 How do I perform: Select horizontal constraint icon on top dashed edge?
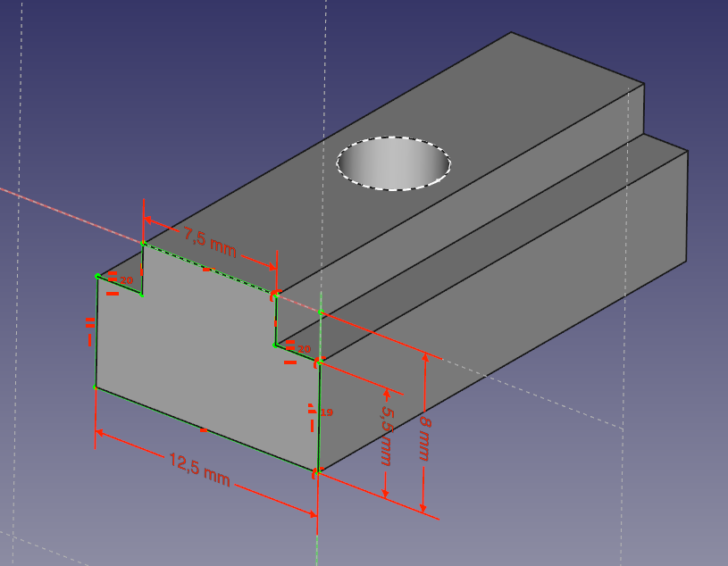207,268
